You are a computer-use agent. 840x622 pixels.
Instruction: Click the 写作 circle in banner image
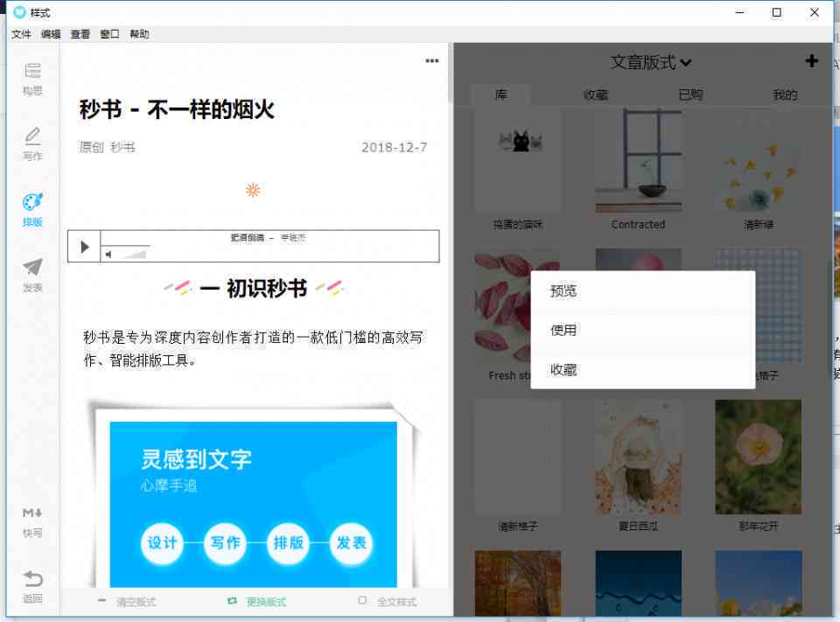click(x=225, y=542)
